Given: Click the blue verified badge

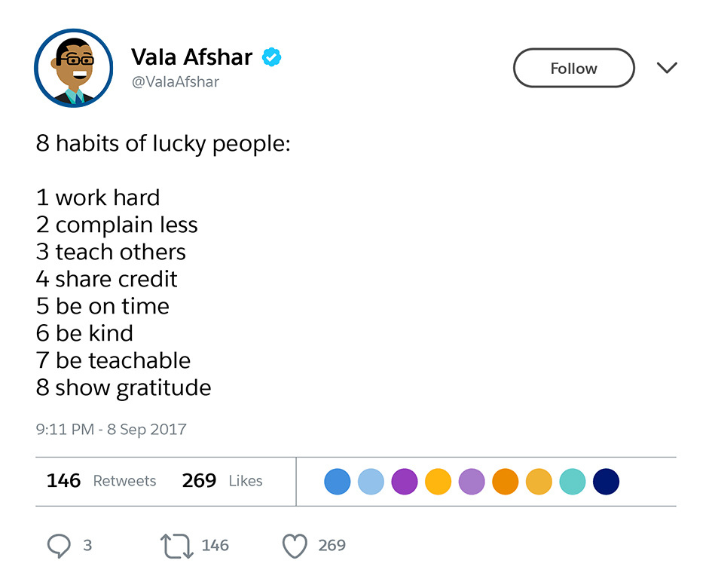Looking at the screenshot, I should [271, 57].
